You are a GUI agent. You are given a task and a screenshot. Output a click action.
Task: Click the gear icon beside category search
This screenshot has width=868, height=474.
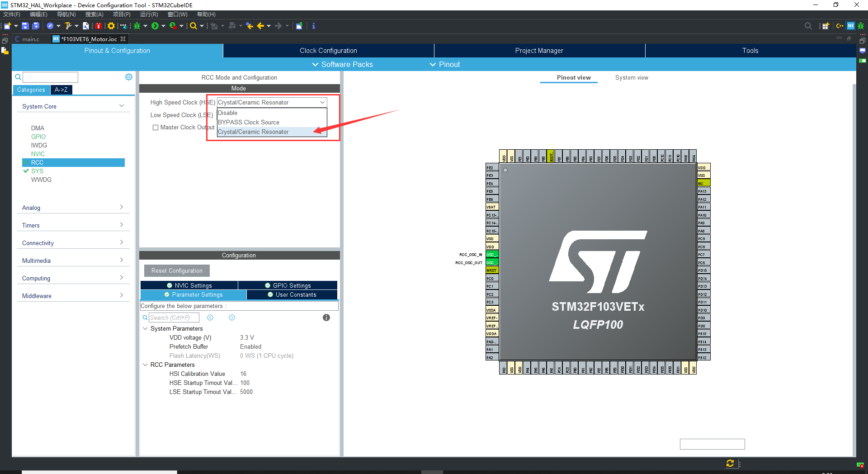(129, 77)
